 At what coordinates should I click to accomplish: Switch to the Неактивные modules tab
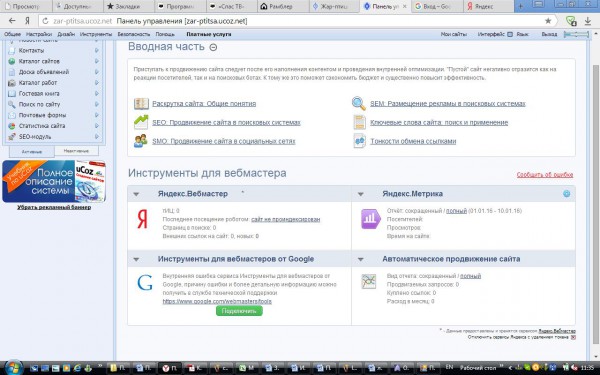pyautogui.click(x=76, y=151)
